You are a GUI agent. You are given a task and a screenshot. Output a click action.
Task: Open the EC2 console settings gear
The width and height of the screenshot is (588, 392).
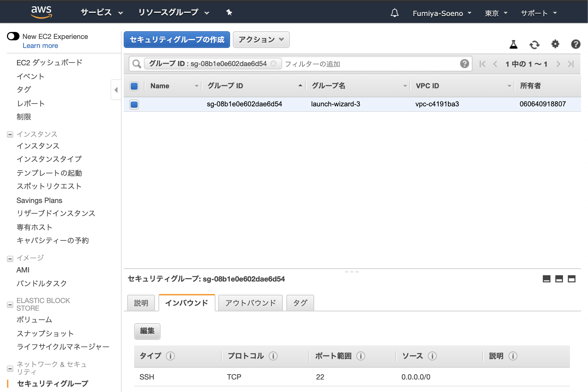(555, 44)
